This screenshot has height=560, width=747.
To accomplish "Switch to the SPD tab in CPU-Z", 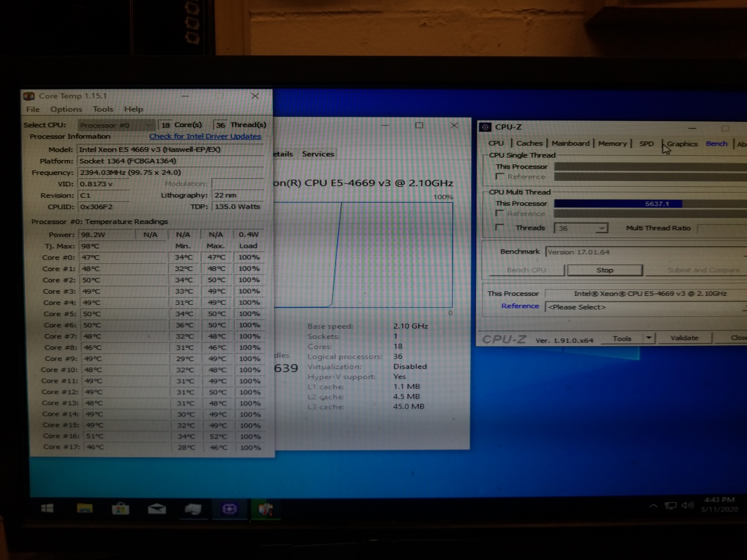I will click(646, 144).
